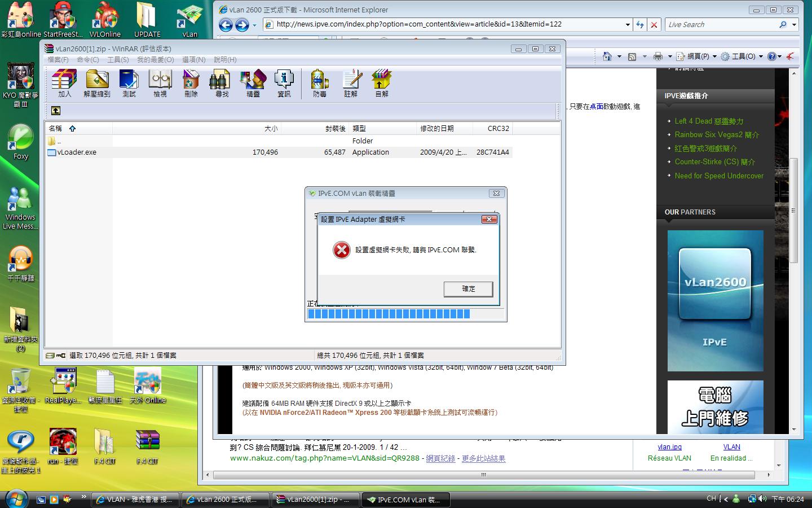This screenshot has width=812, height=508.
Task: Select the vLoader.exe file row
Action: pos(279,152)
